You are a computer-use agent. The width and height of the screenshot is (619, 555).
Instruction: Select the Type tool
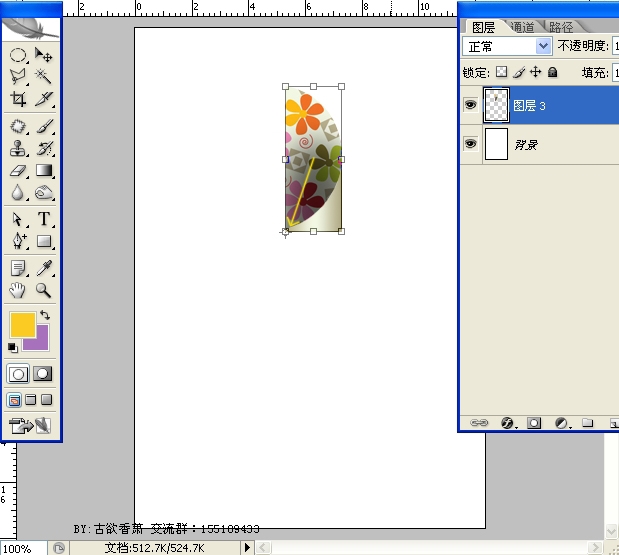[x=43, y=219]
